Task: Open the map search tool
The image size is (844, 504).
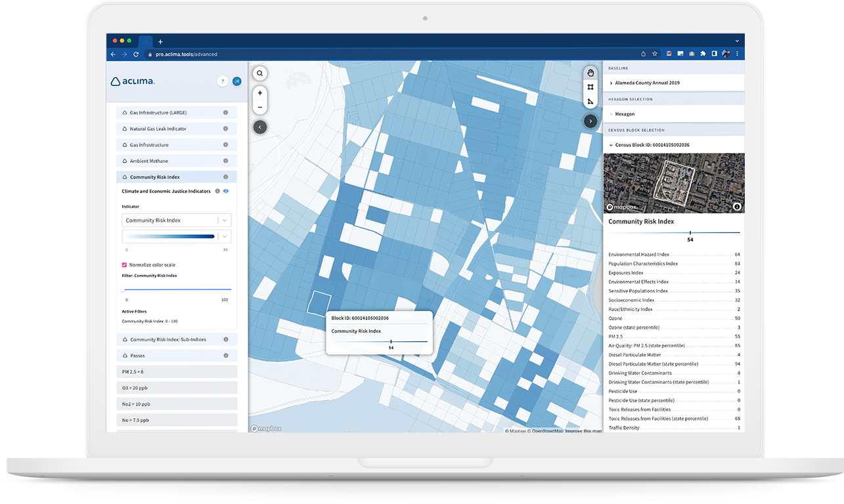Action: coord(260,73)
